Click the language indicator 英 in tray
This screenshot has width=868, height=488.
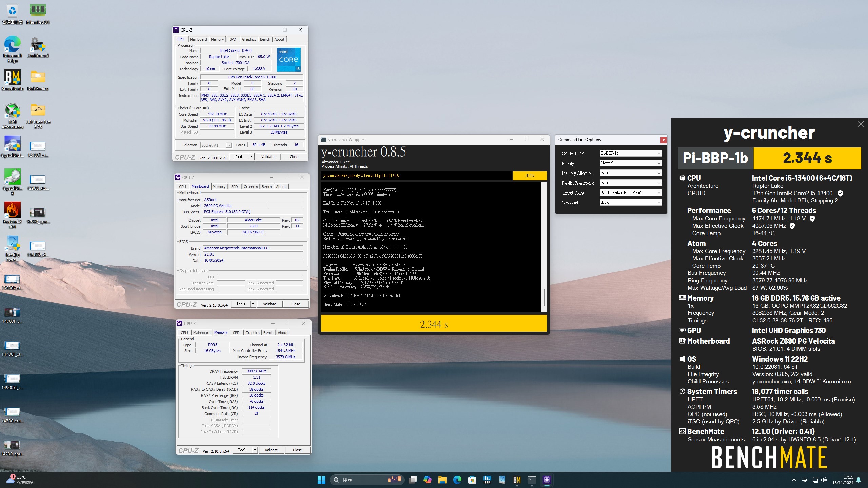click(x=805, y=480)
